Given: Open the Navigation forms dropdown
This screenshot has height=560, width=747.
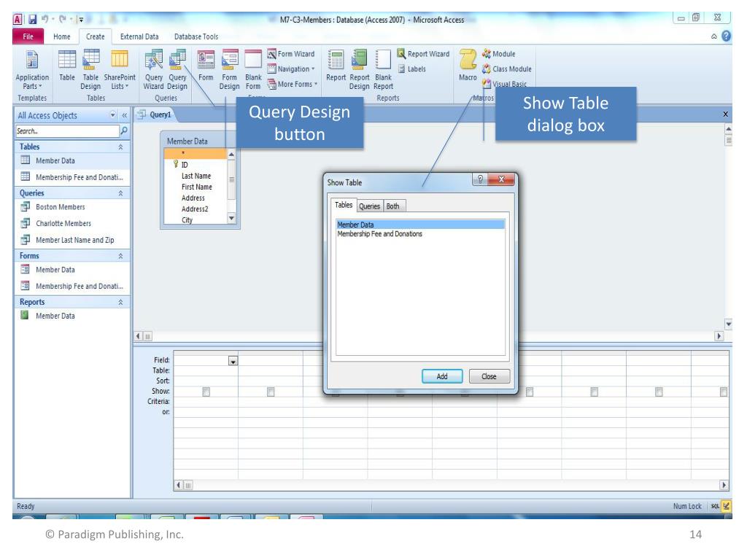Looking at the screenshot, I should click(x=291, y=69).
